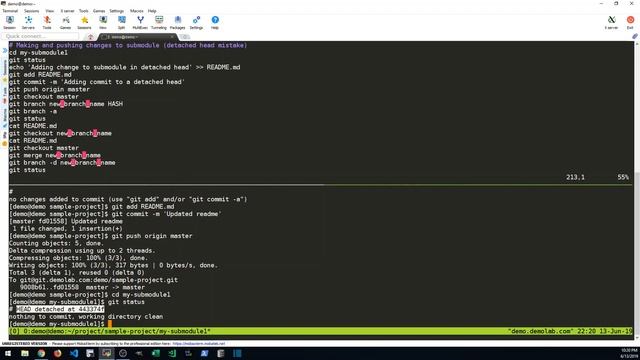The width and height of the screenshot is (640, 360).
Task: Open Excel from the taskbar
Action: [156, 353]
